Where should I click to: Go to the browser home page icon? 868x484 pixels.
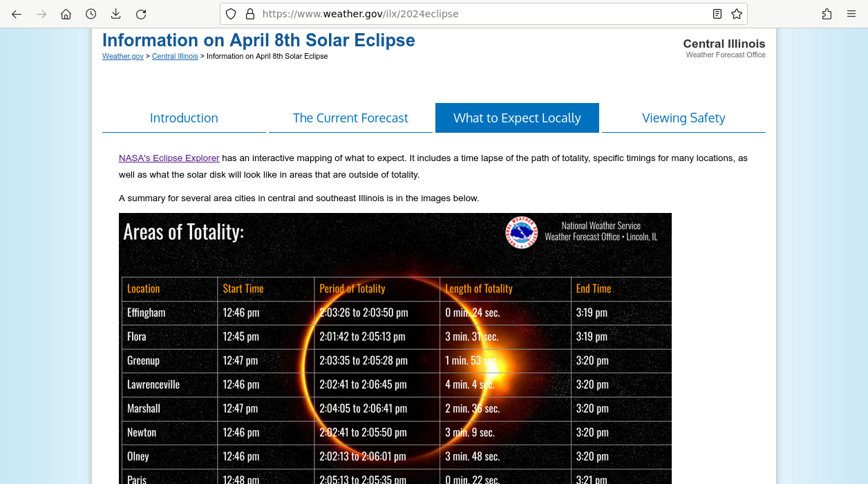66,14
